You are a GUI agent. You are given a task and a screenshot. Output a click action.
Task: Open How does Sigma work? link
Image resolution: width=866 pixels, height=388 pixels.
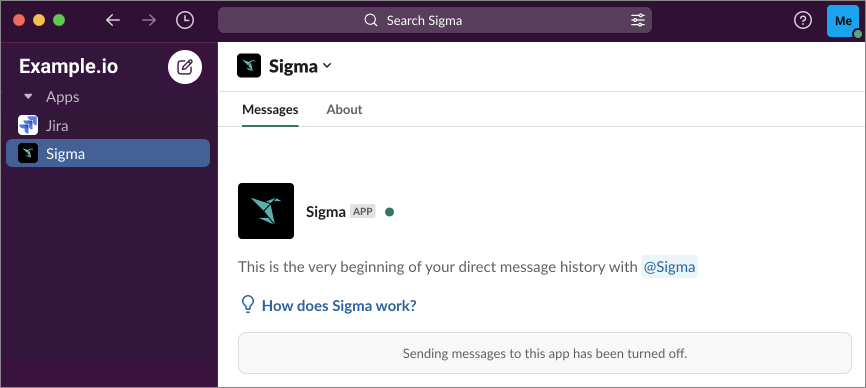(339, 305)
